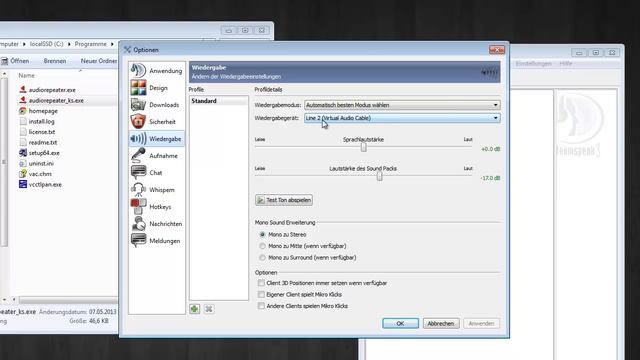Add a new profile with green plus
The image size is (640, 360).
(x=195, y=309)
